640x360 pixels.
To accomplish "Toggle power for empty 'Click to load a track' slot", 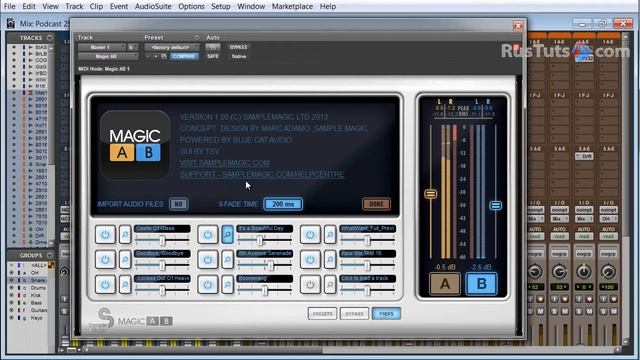I will click(x=310, y=285).
